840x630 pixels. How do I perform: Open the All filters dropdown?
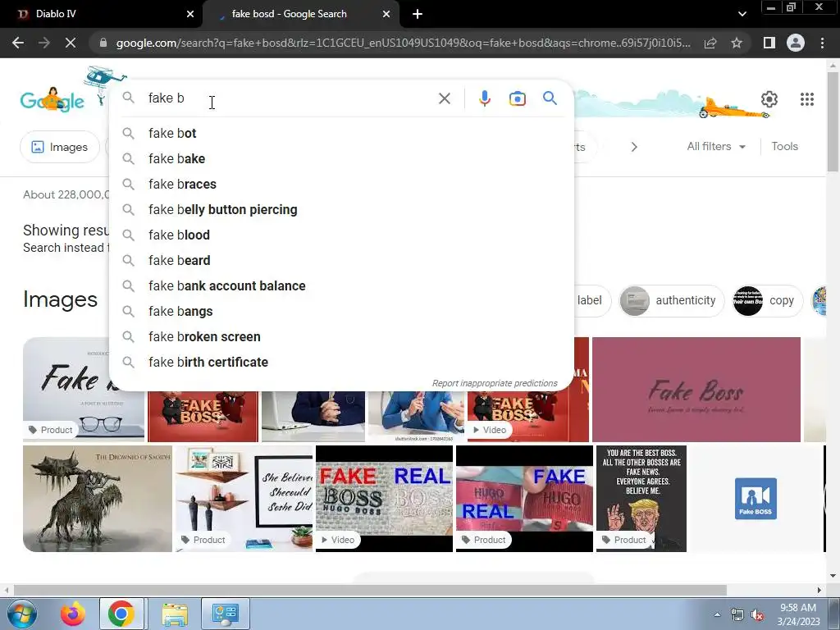716,146
